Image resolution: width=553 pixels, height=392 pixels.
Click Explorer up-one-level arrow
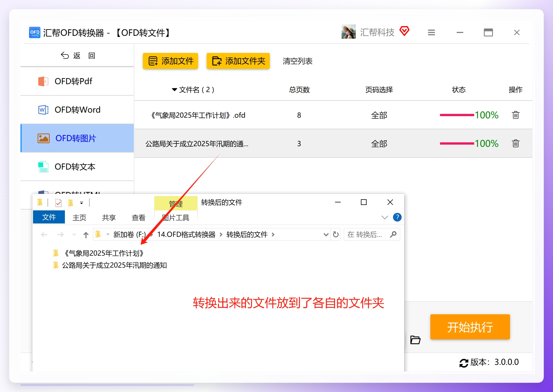[86, 235]
